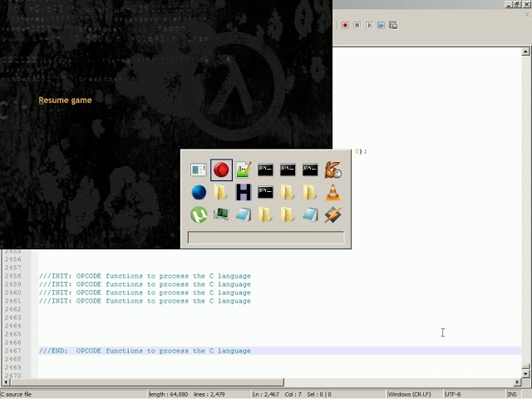
Task: Click 'Ln : 2,467' status bar entry
Action: [x=266, y=394]
